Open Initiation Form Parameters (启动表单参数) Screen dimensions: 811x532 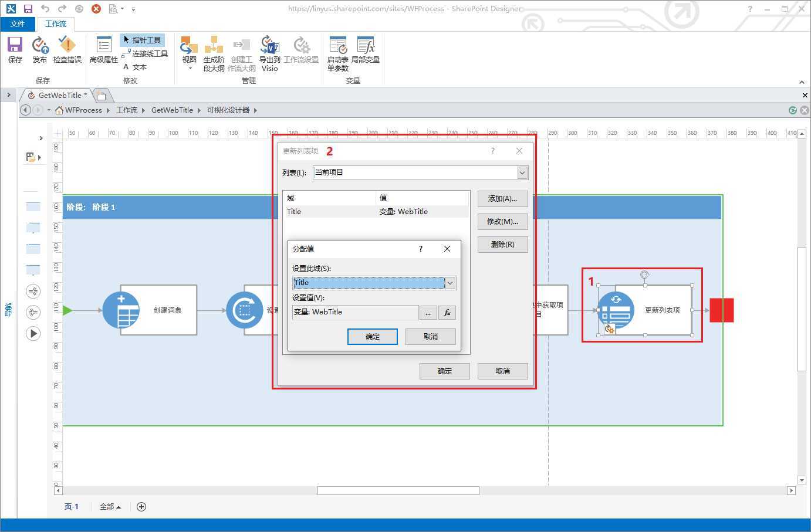tap(337, 53)
